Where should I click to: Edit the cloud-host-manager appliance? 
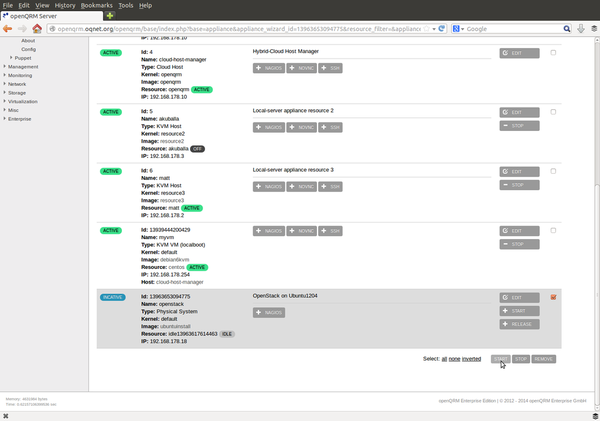pyautogui.click(x=519, y=53)
